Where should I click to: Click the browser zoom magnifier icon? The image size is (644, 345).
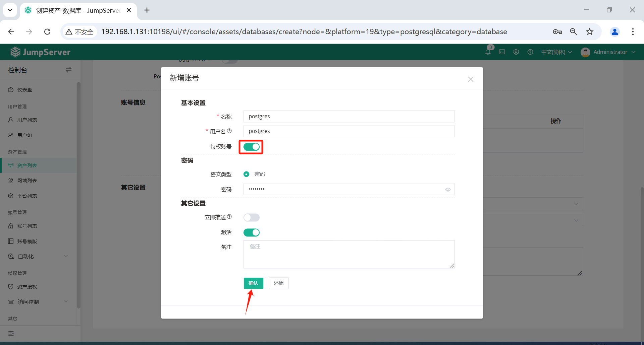pos(574,32)
